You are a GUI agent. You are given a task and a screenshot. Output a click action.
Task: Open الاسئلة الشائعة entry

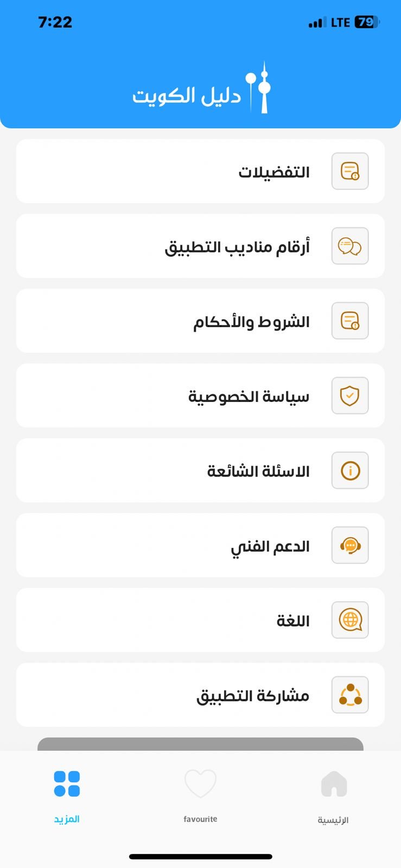tap(258, 471)
